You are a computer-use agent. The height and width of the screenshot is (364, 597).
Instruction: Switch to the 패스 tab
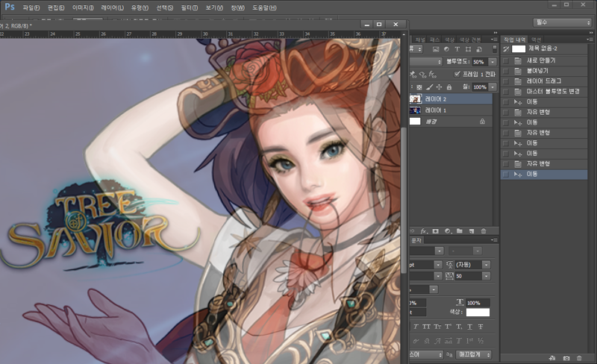pos(434,40)
